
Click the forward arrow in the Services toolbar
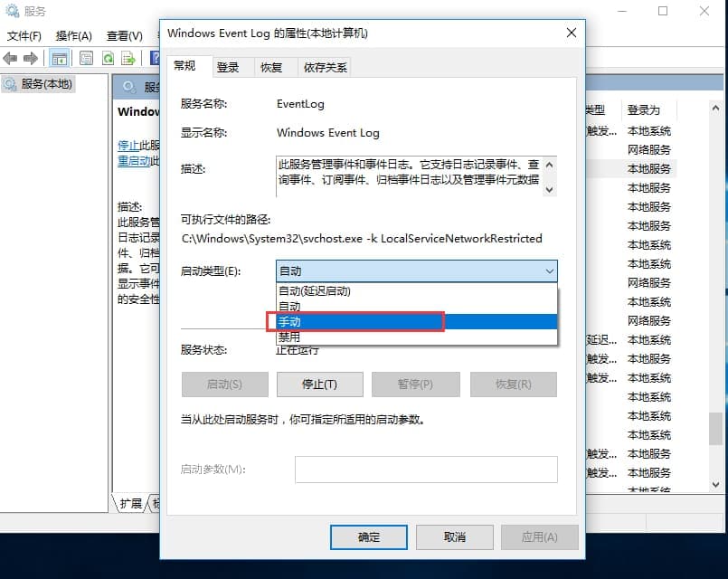tap(31, 59)
